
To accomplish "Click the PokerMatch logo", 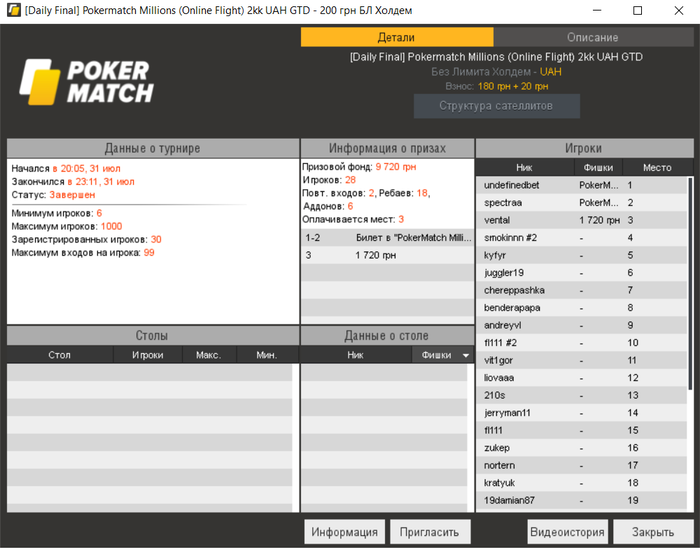I will [87, 82].
